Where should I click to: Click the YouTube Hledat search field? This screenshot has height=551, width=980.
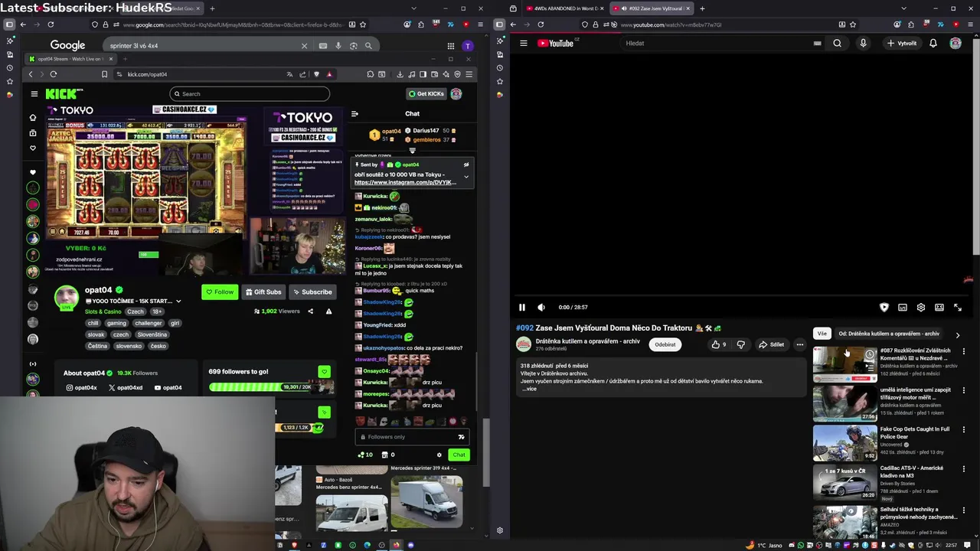pyautogui.click(x=716, y=43)
